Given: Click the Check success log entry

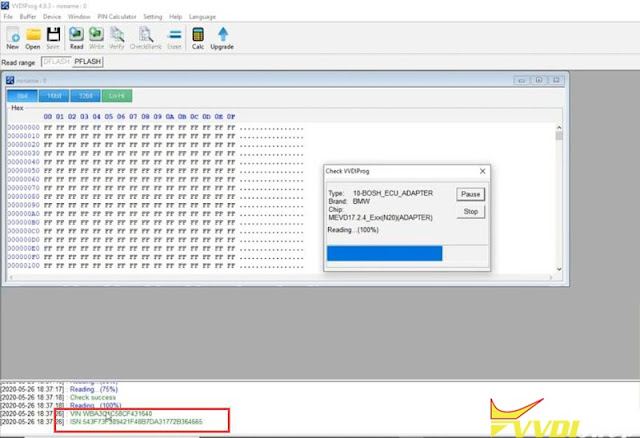Looking at the screenshot, I should (93, 397).
